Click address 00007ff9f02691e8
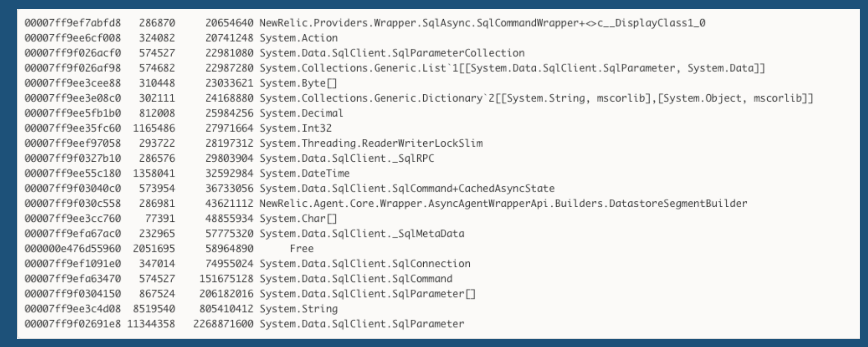The height and width of the screenshot is (347, 868). pyautogui.click(x=72, y=324)
